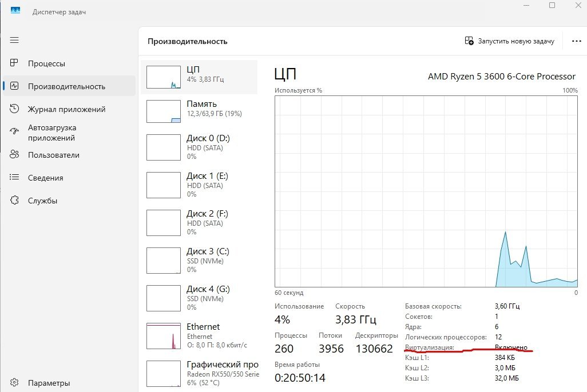Click the AMD Ryzen 5 3600 processor name

(x=502, y=77)
